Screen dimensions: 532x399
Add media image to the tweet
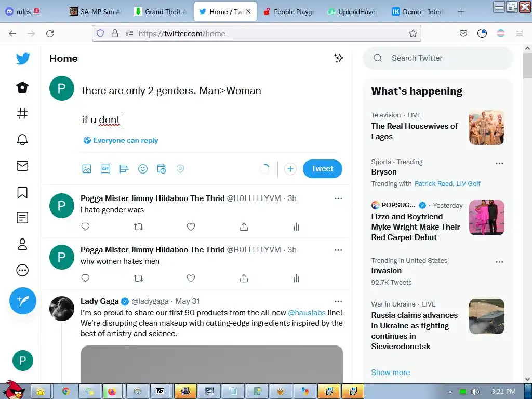point(87,169)
